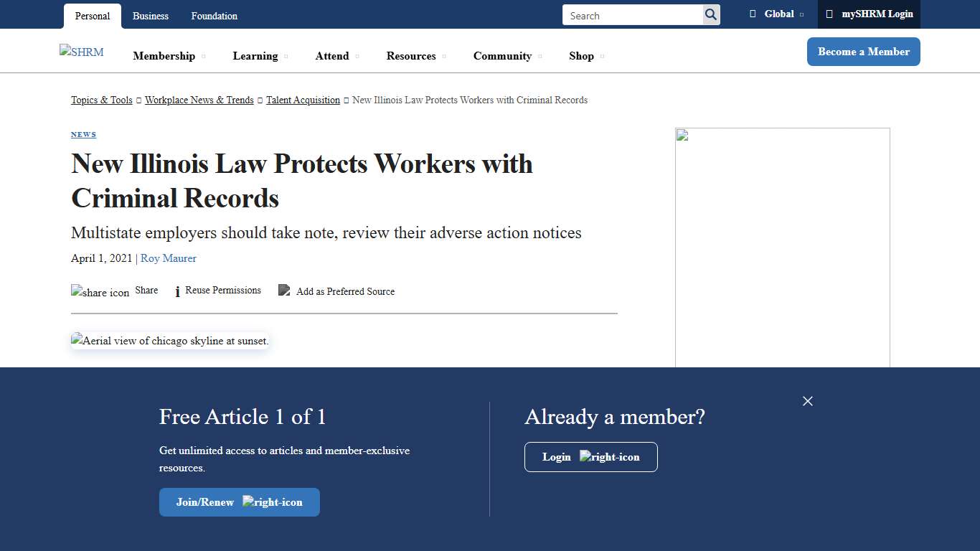Click the Add as Preferred Source bookmark icon
980x551 pixels.
tap(284, 291)
